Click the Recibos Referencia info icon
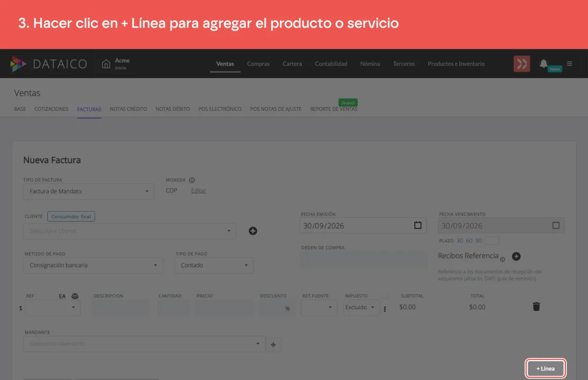Image resolution: width=588 pixels, height=380 pixels. point(503,259)
